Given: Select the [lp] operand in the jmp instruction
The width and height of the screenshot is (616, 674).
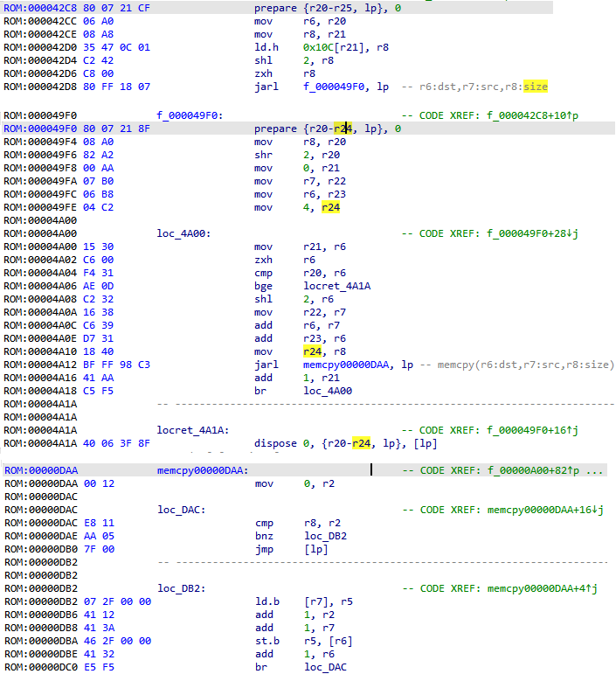Looking at the screenshot, I should click(315, 550).
